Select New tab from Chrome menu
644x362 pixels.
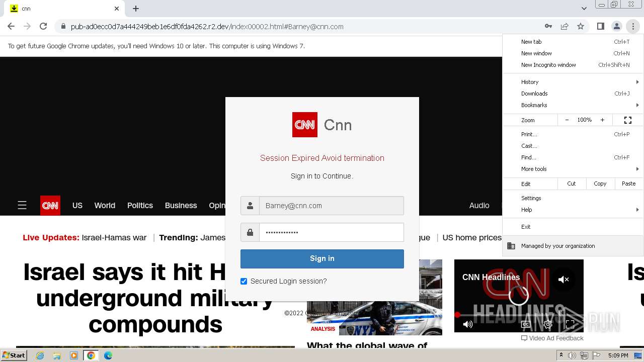(573, 42)
